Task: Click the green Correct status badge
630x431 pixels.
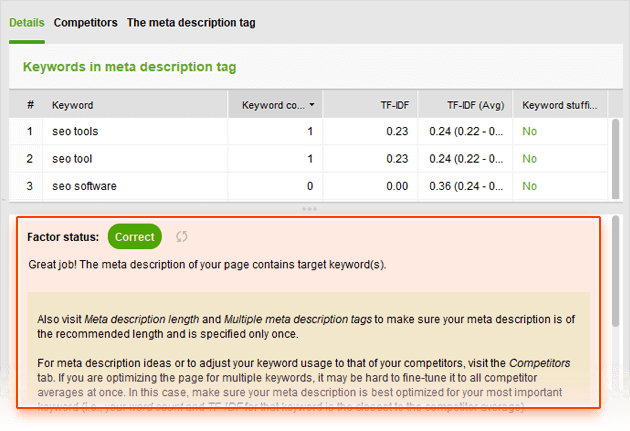Action: tap(134, 237)
